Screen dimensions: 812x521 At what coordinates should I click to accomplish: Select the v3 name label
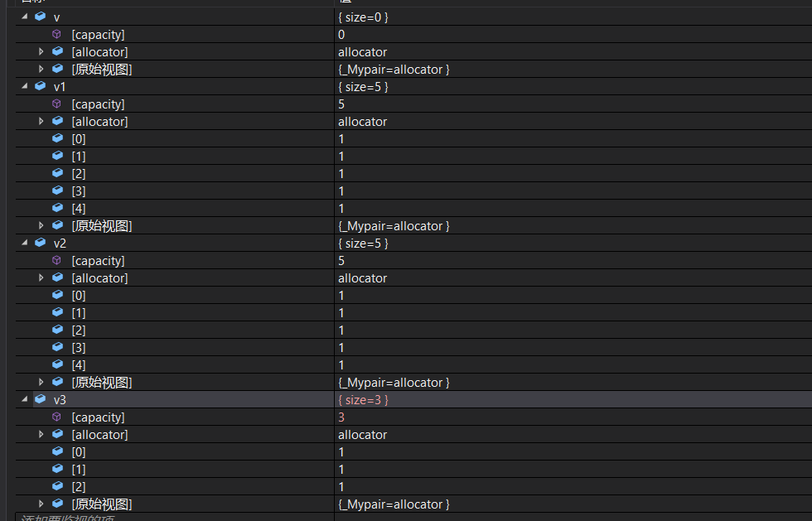60,400
